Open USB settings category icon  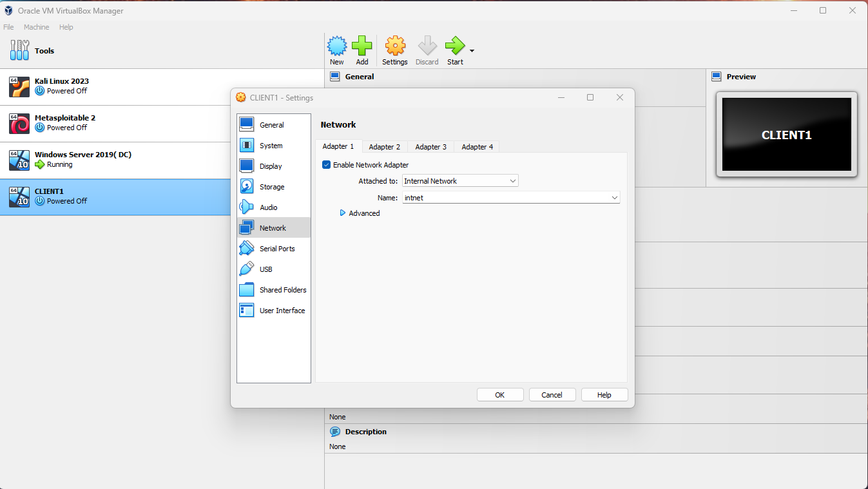tap(247, 269)
